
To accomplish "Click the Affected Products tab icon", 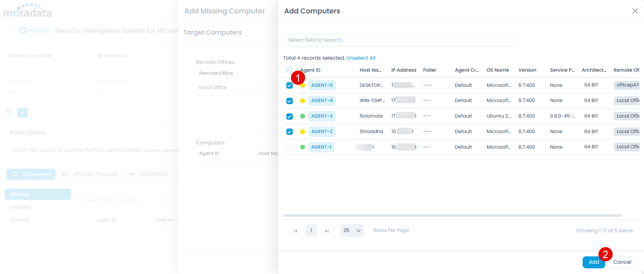I will click(x=65, y=174).
